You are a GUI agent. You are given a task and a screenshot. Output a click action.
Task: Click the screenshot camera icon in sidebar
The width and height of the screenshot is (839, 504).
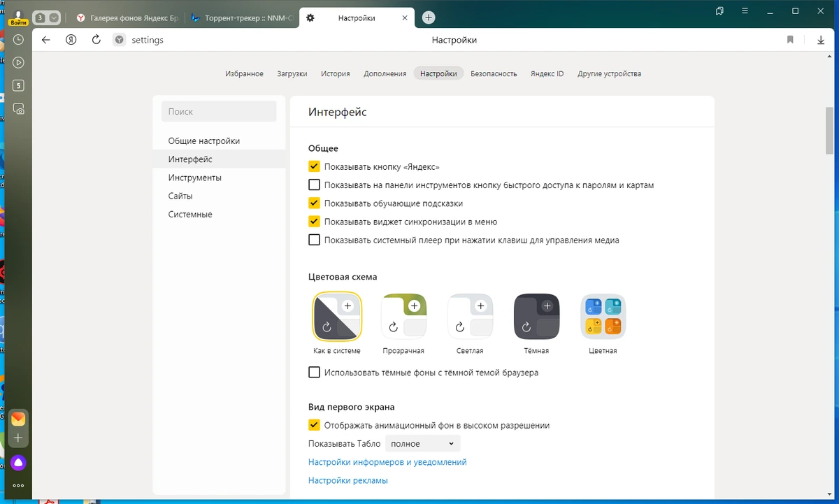click(18, 109)
